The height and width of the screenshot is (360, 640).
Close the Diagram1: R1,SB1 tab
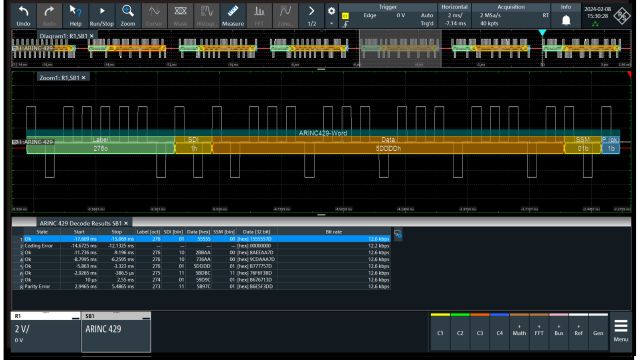(92, 36)
